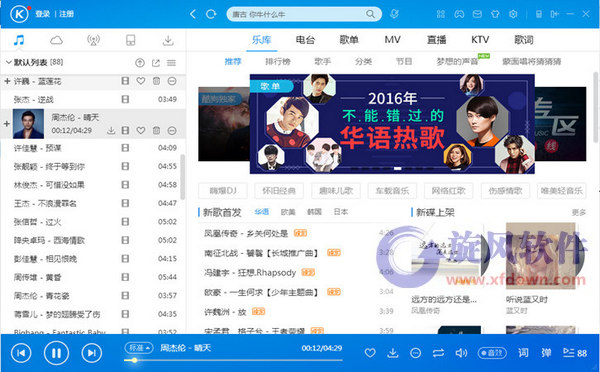Image resolution: width=600 pixels, height=372 pixels.
Task: Toggle the loop playback mode icon
Action: [x=439, y=353]
